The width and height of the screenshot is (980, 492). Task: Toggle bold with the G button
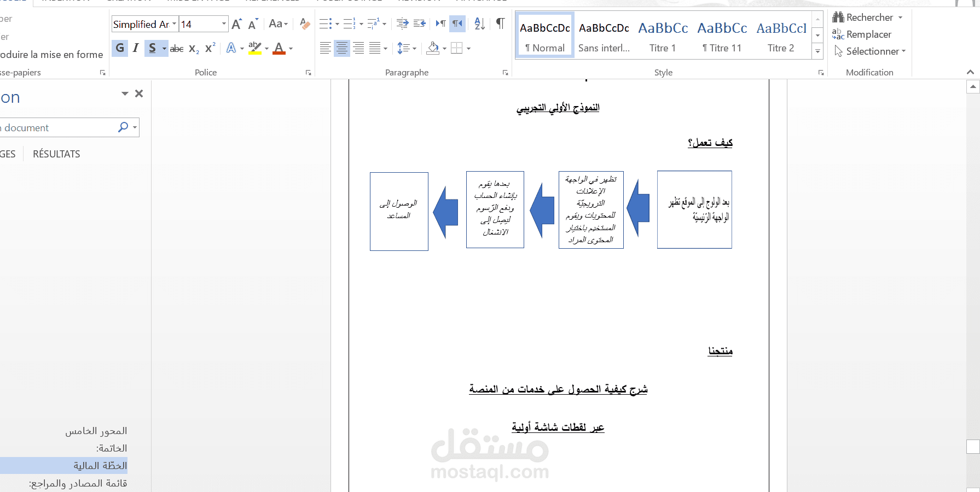(120, 48)
